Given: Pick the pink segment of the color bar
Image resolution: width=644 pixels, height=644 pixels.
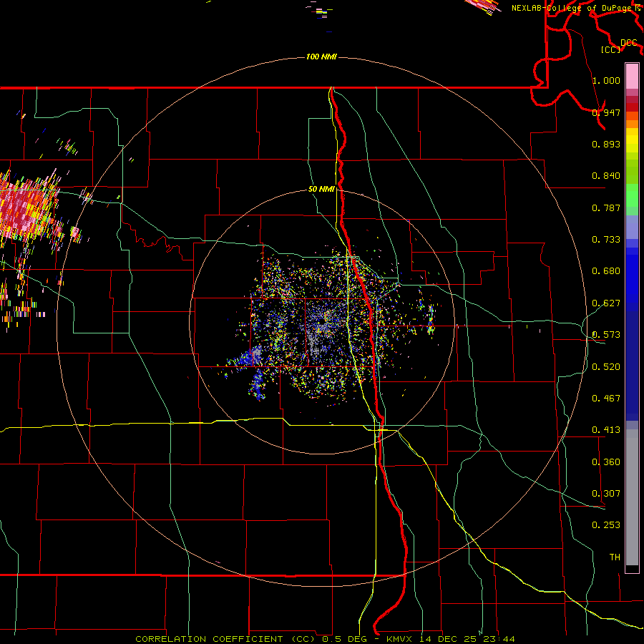Looking at the screenshot, I should (x=632, y=76).
